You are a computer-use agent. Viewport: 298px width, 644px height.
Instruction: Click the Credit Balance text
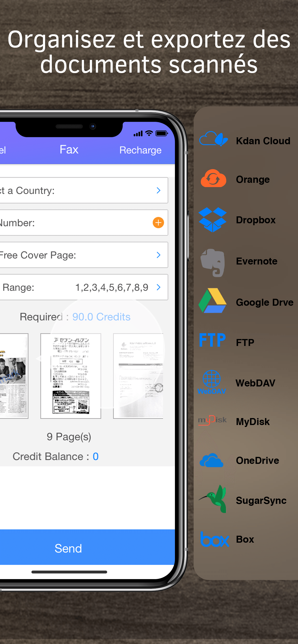[51, 456]
